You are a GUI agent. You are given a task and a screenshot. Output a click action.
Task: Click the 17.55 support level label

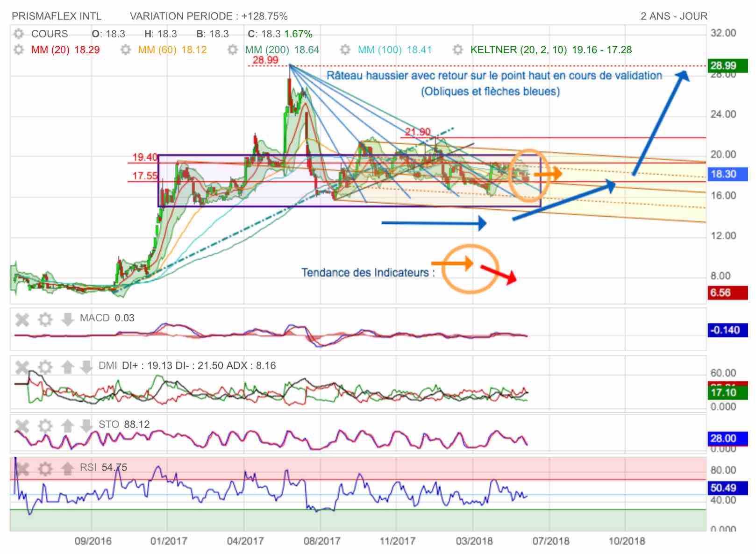click(x=145, y=176)
